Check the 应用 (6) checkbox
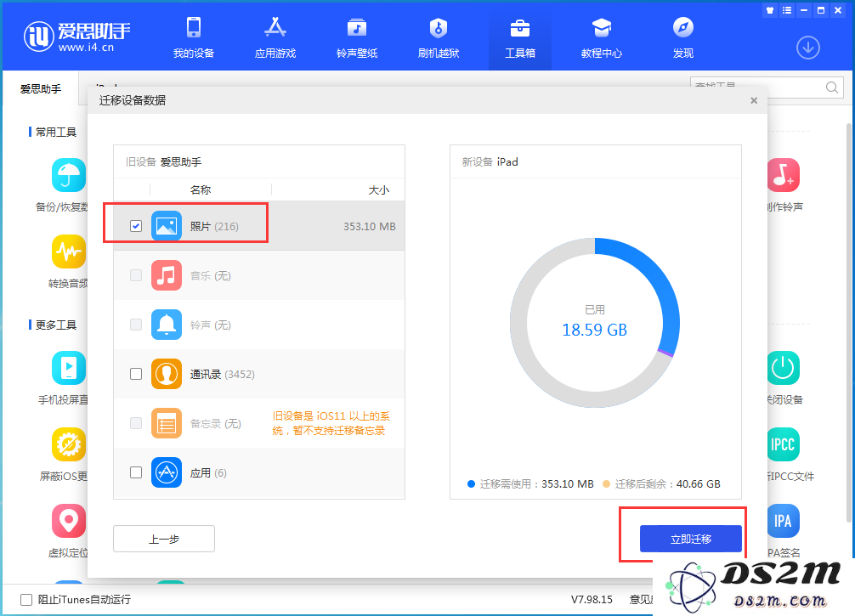Viewport: 855px width, 616px height. (136, 472)
